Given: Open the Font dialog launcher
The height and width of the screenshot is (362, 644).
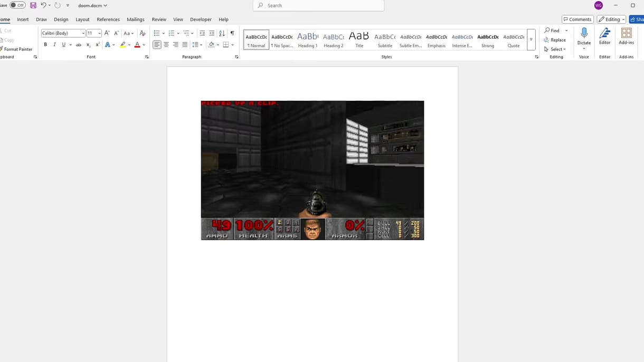Looking at the screenshot, I should [x=147, y=57].
